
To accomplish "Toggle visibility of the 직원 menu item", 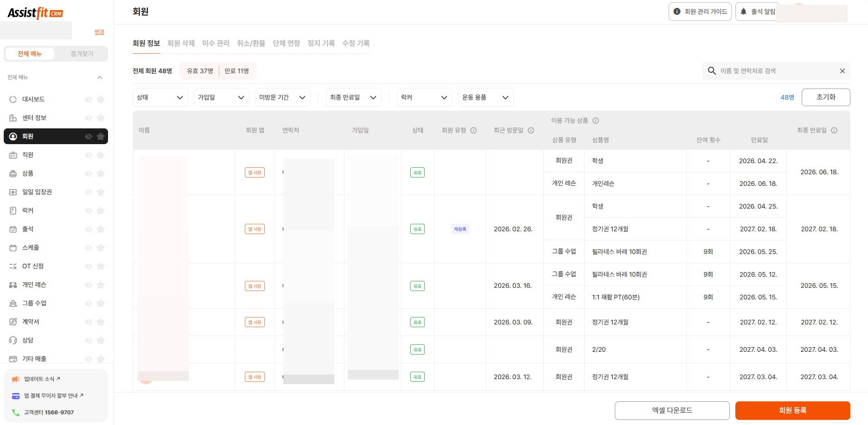I will 88,155.
